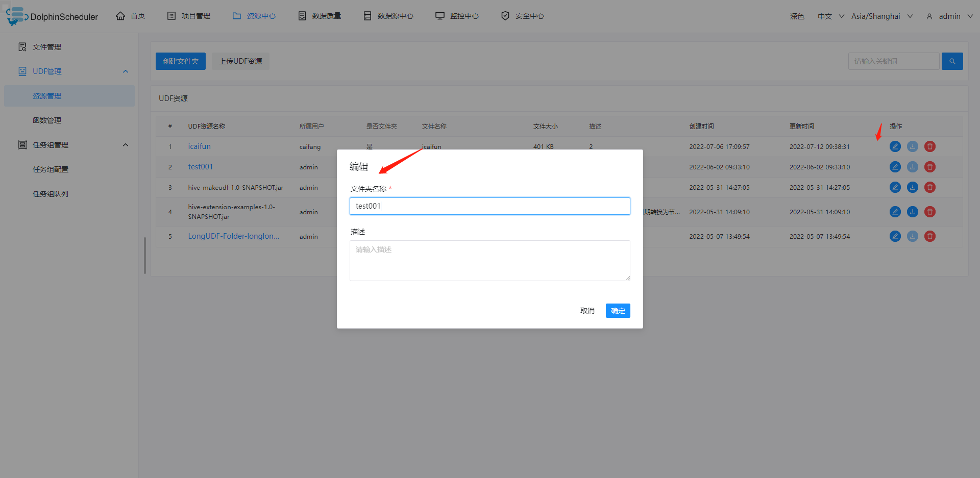This screenshot has width=980, height=478.
Task: Select 资源管理 in sidebar
Action: (x=69, y=96)
